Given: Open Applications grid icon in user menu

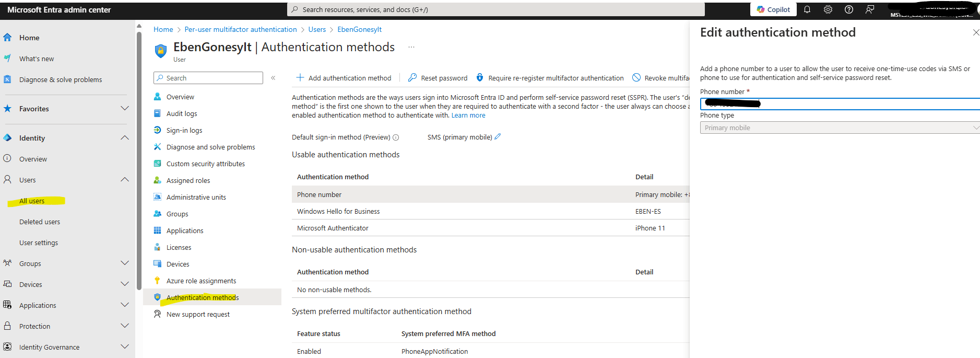Looking at the screenshot, I should 157,230.
